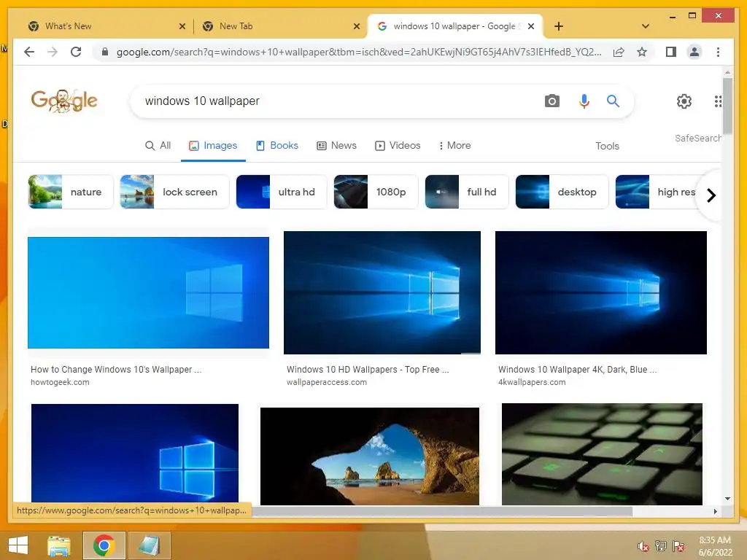
Task: Click the forward navigation arrow
Action: (x=53, y=52)
